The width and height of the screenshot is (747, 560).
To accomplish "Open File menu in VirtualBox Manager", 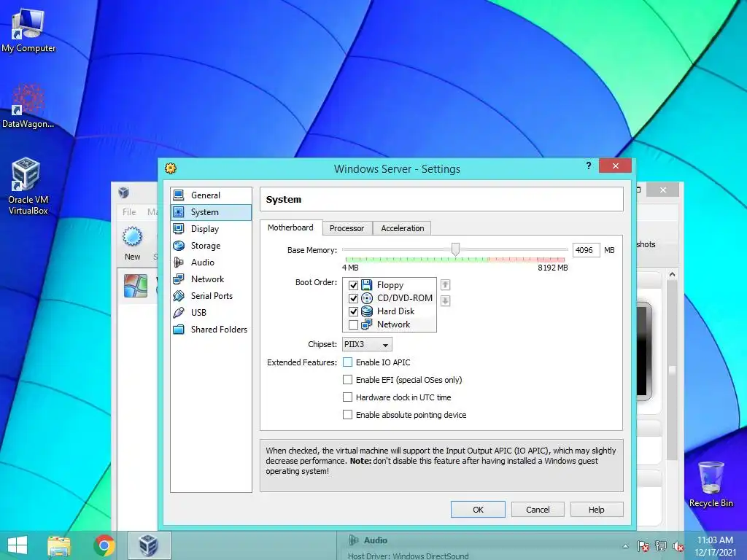I will pyautogui.click(x=129, y=212).
